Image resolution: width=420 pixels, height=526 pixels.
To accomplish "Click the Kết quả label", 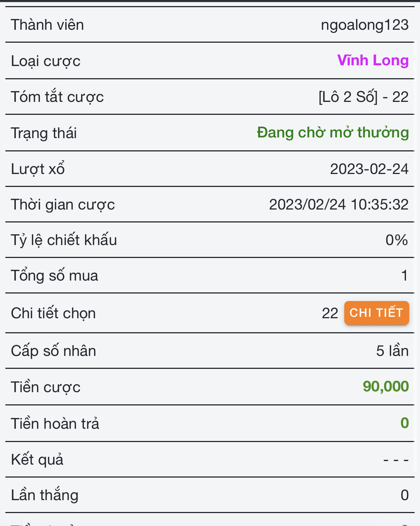I will (x=37, y=460).
